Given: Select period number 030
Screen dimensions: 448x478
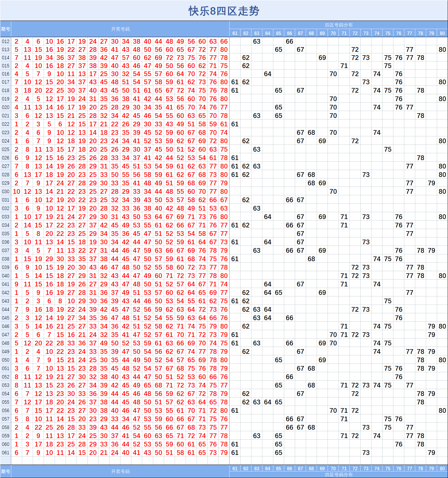Looking at the screenshot, I should [x=6, y=192].
